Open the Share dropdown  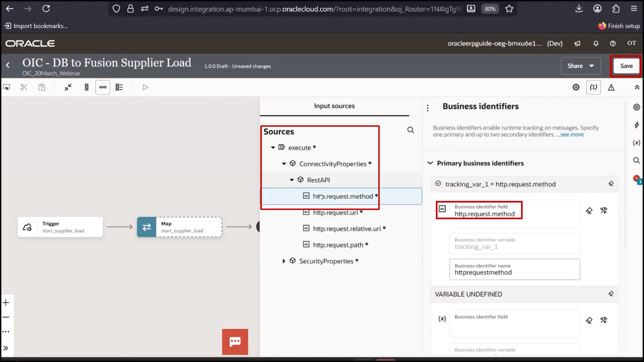pyautogui.click(x=581, y=66)
